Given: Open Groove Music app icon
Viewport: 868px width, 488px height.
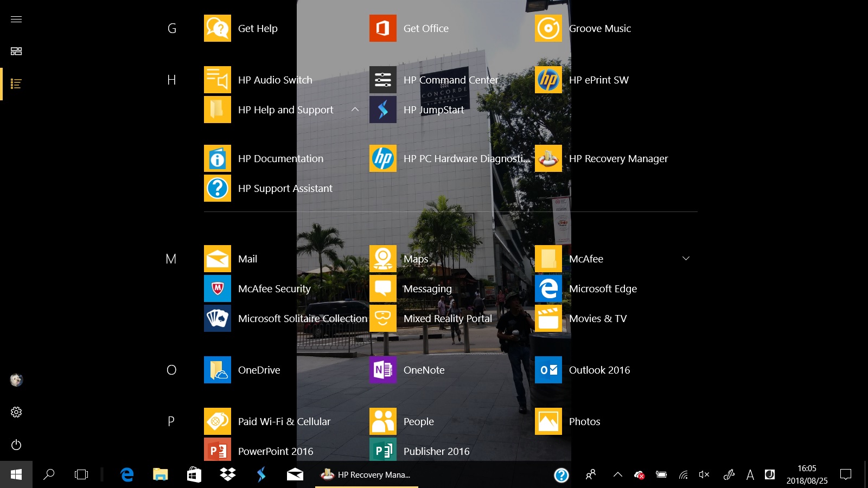Looking at the screenshot, I should tap(548, 28).
